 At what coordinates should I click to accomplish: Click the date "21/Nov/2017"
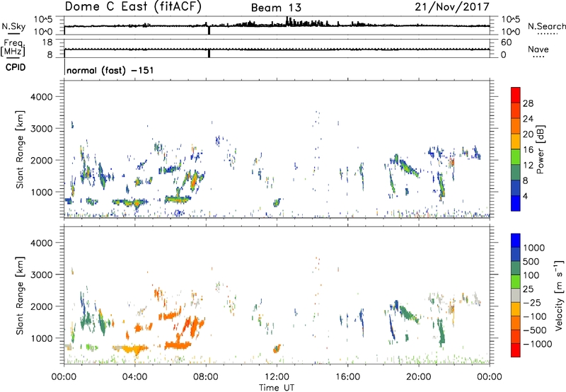pos(452,6)
